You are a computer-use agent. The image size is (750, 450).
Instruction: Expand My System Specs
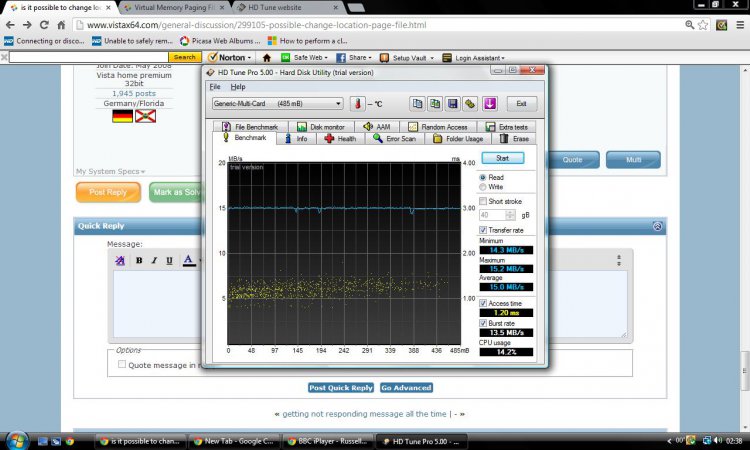pyautogui.click(x=110, y=171)
